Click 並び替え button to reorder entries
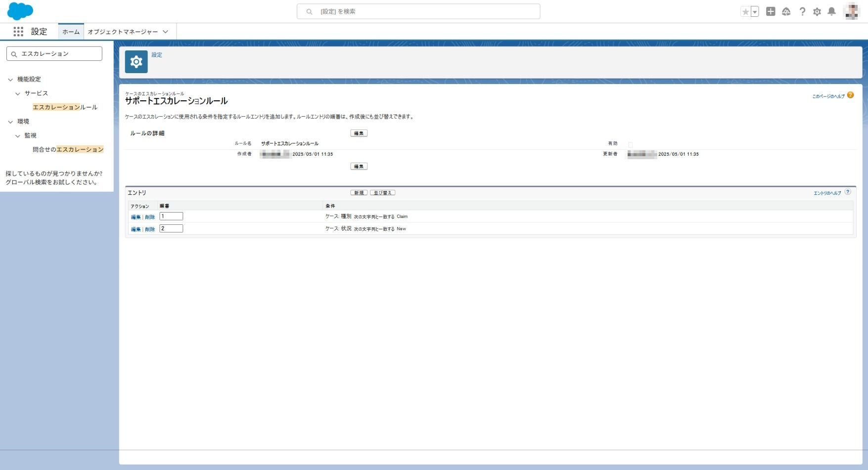868x470 pixels. (382, 193)
